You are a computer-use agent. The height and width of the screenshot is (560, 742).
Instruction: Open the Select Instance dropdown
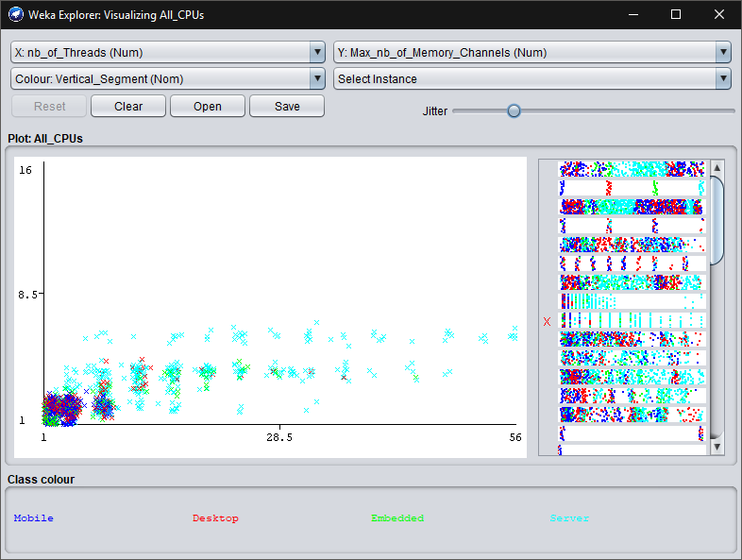pyautogui.click(x=531, y=78)
